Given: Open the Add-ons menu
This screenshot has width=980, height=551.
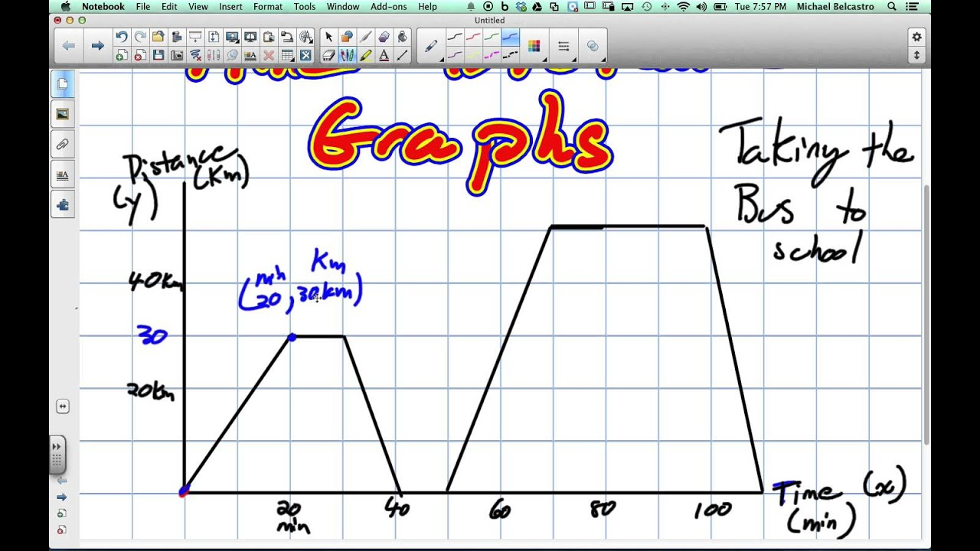Looking at the screenshot, I should 389,7.
